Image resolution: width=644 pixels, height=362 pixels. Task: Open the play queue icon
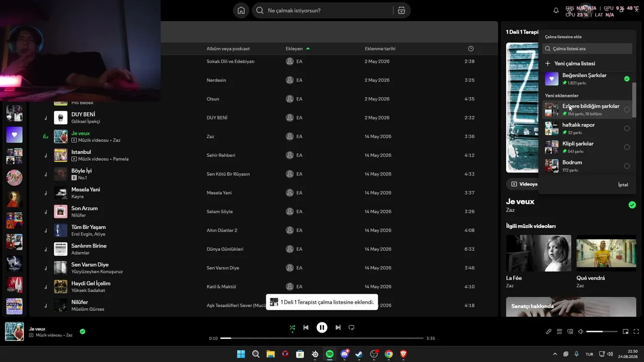(x=559, y=331)
